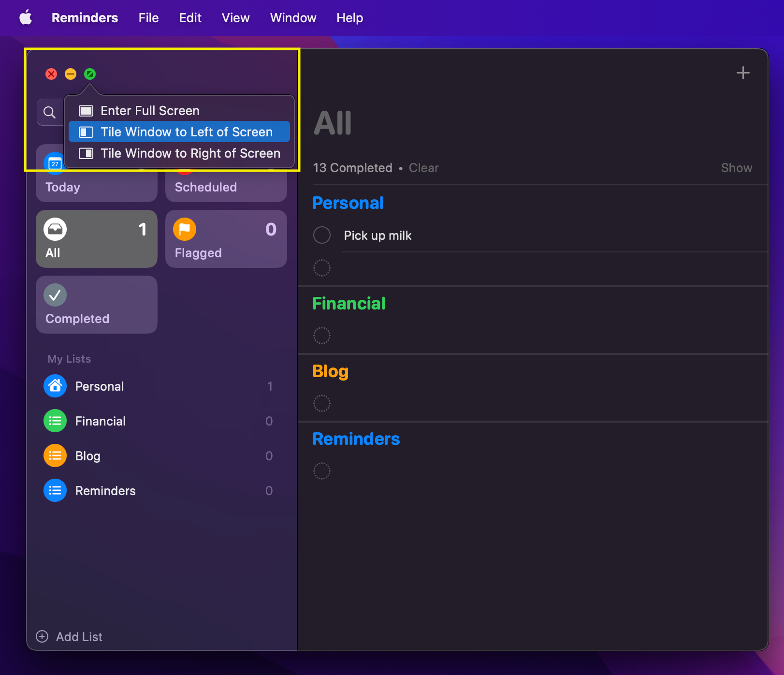
Task: Open the File menu
Action: (148, 18)
